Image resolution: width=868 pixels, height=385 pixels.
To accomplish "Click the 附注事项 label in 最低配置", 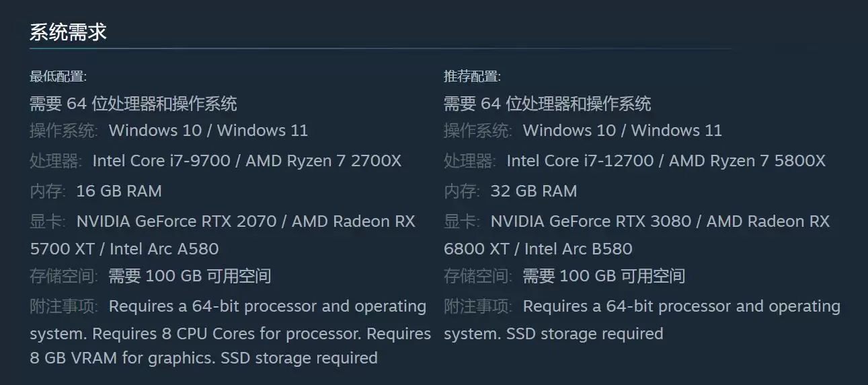I will pyautogui.click(x=64, y=306).
